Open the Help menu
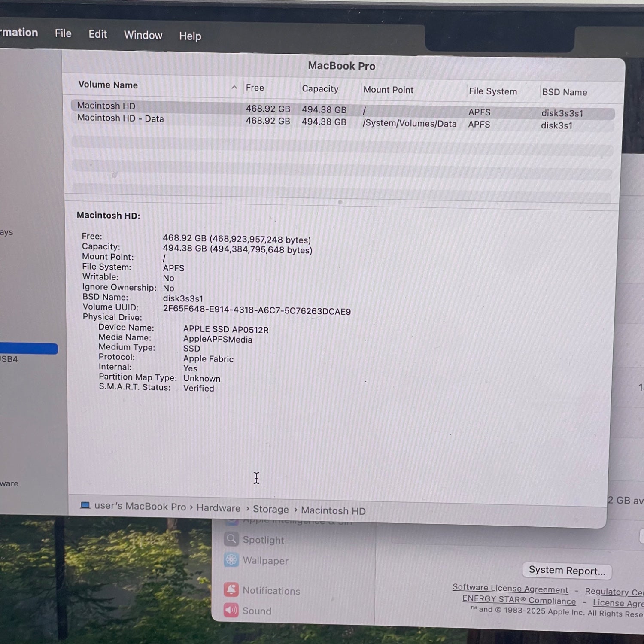The height and width of the screenshot is (644, 644). [190, 36]
